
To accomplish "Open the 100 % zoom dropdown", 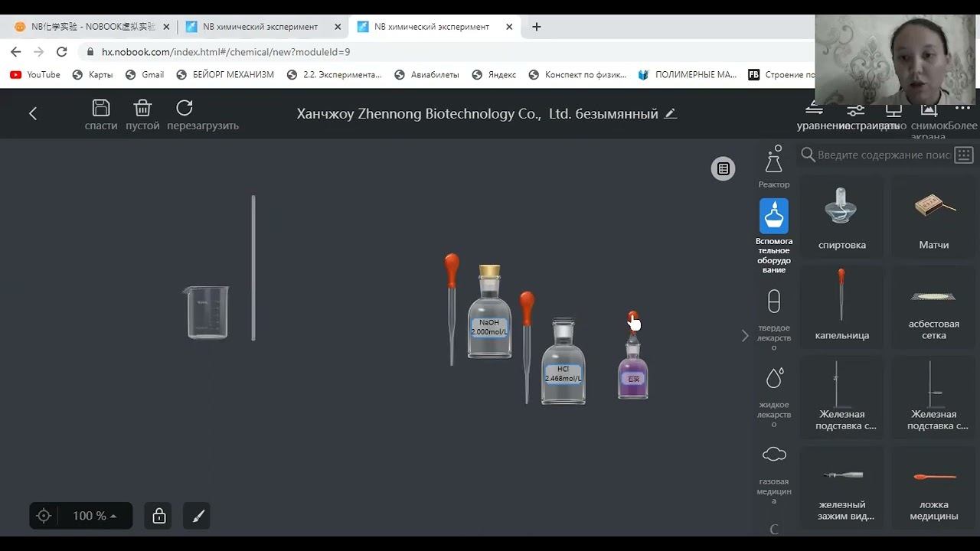I will (95, 516).
